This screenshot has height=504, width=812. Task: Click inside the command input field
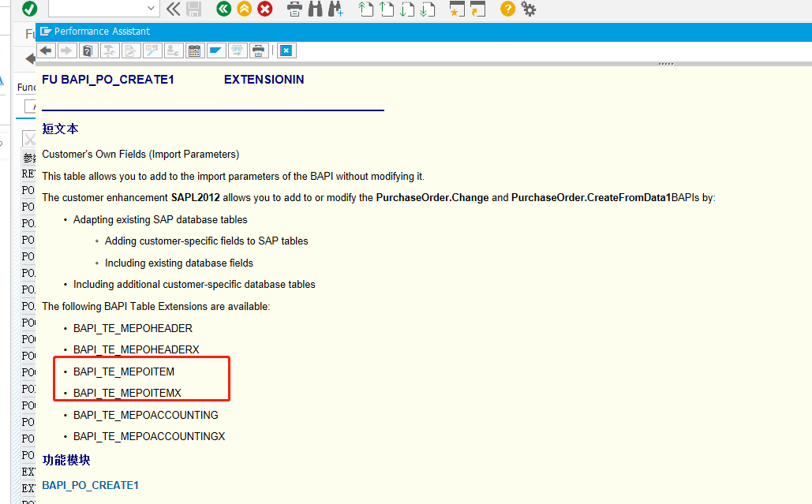95,9
